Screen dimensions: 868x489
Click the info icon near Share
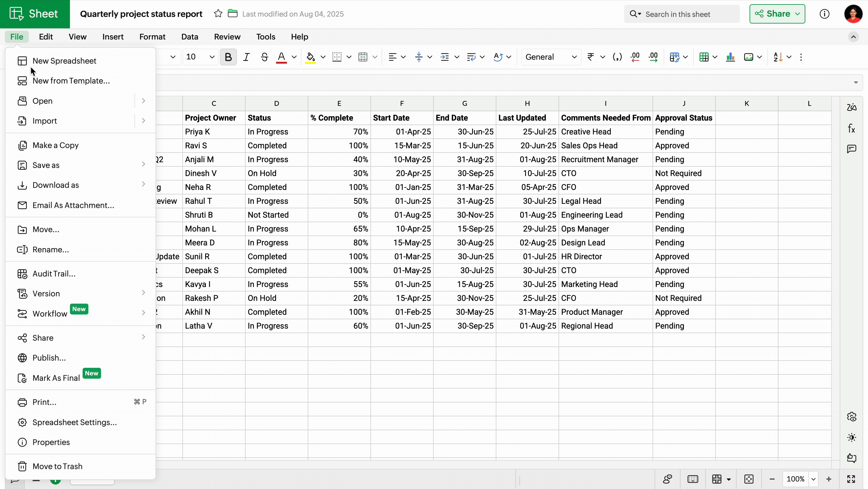point(824,14)
